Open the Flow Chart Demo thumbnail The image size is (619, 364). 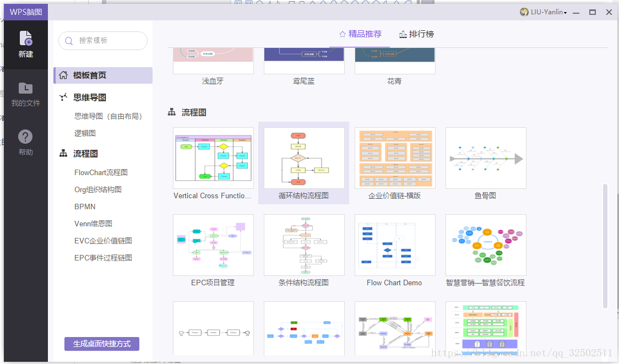(395, 245)
